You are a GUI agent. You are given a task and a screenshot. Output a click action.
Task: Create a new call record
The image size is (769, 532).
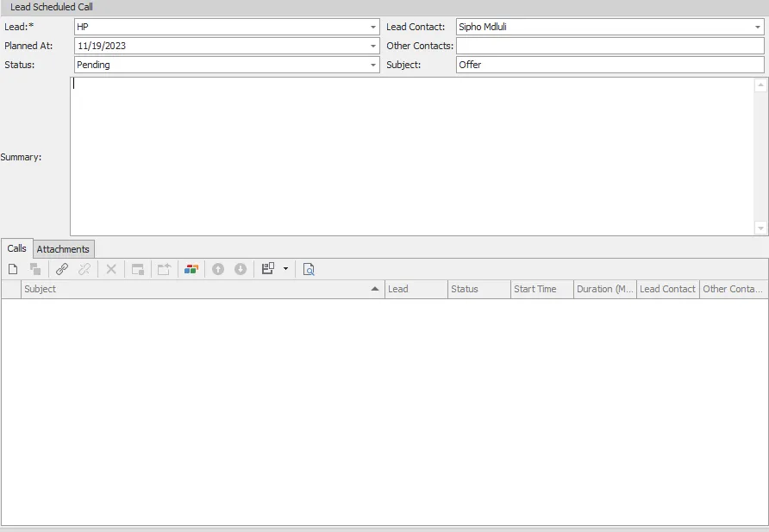pos(13,268)
